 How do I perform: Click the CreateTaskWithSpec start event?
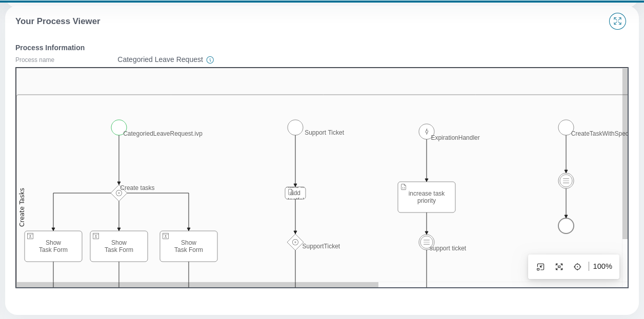click(x=566, y=127)
